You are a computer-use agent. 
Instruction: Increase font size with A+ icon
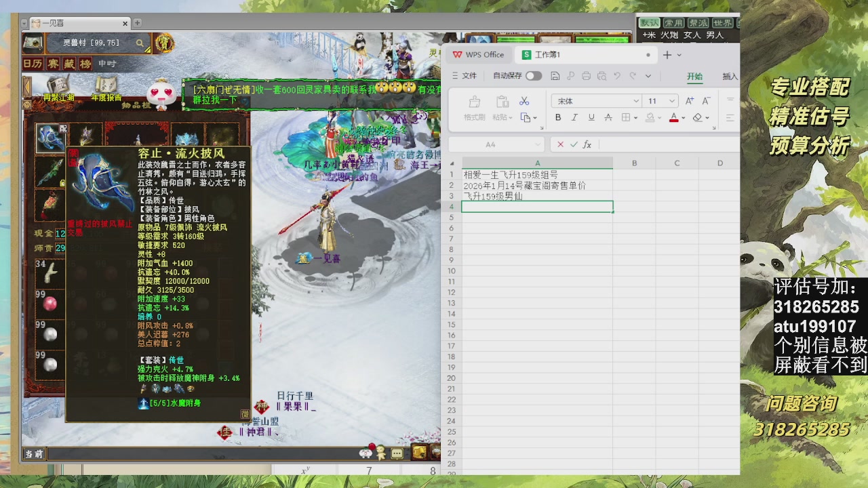(x=690, y=101)
